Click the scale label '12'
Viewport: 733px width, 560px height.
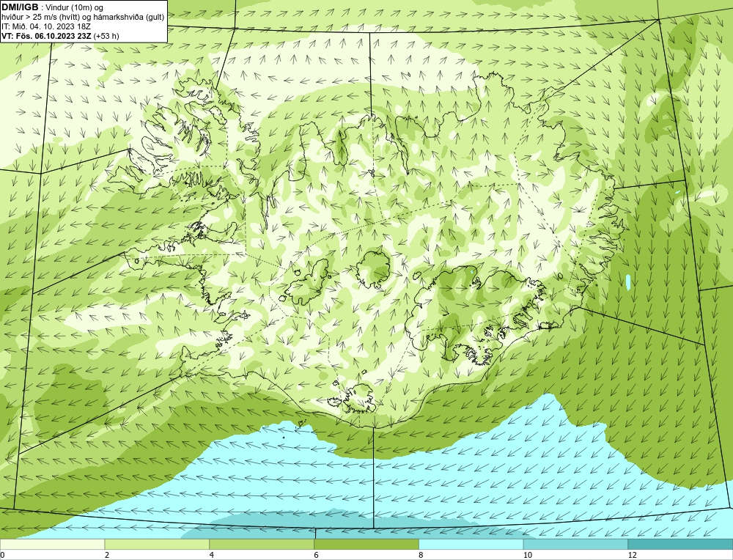pyautogui.click(x=633, y=555)
